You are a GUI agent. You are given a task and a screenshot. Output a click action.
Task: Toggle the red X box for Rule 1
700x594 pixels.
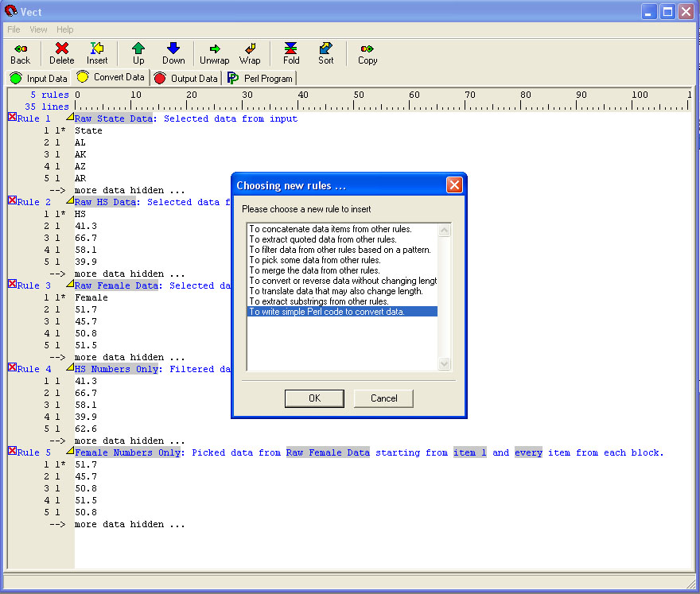coord(13,117)
